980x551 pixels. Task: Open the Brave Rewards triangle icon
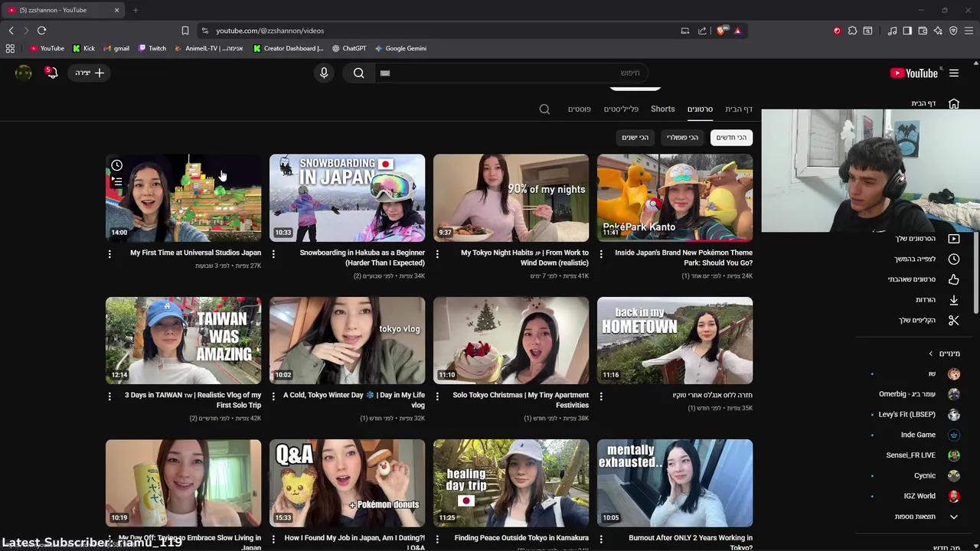pos(737,31)
